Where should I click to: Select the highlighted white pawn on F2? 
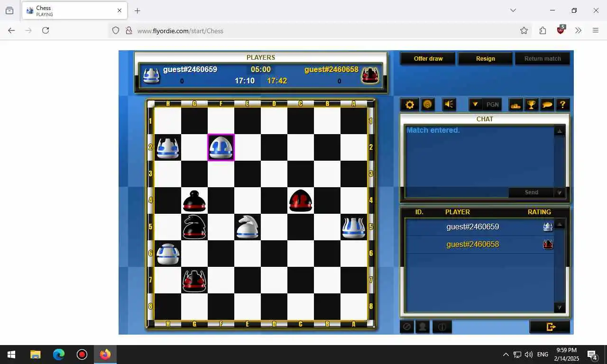[221, 147]
